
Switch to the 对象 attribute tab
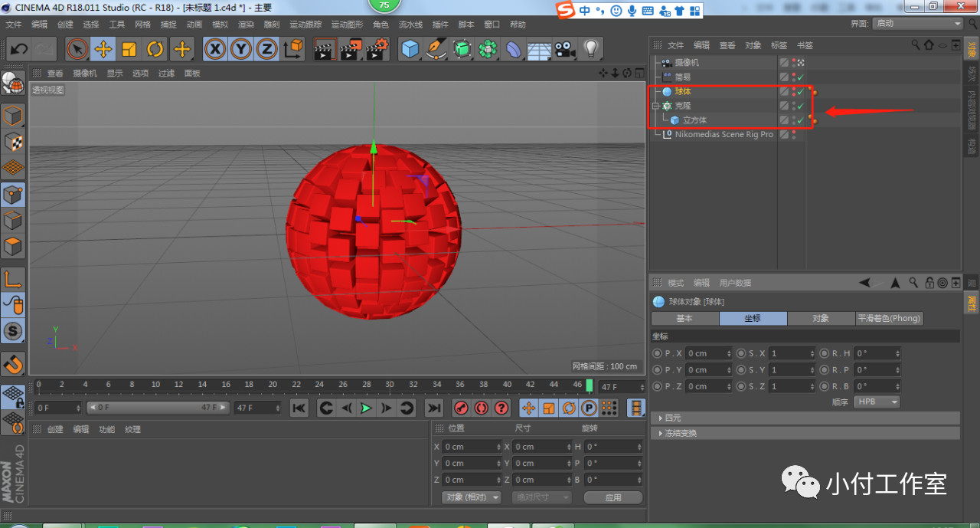point(821,318)
